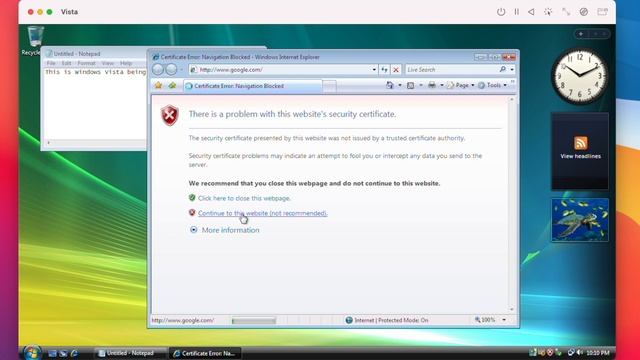Click the Live Search magnifier icon
This screenshot has width=640, height=360.
pyautogui.click(x=502, y=70)
